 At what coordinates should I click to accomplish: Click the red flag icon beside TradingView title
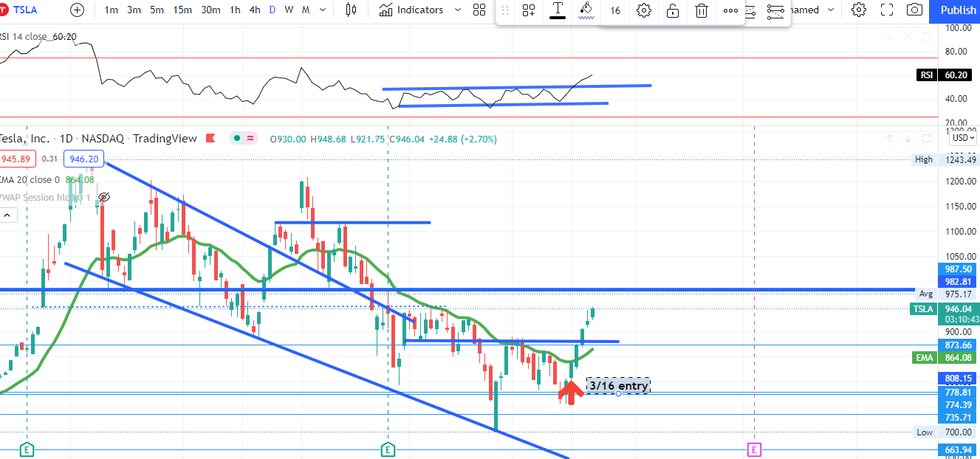tap(210, 138)
